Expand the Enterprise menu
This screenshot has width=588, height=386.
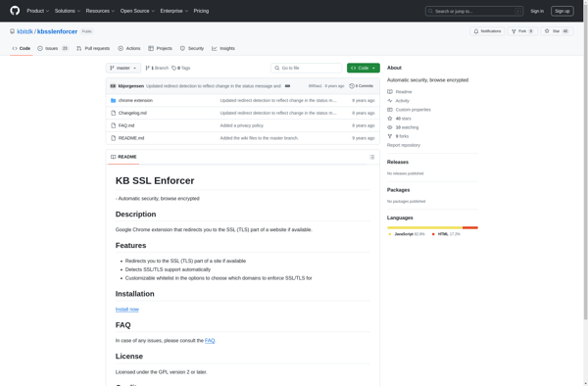[174, 11]
